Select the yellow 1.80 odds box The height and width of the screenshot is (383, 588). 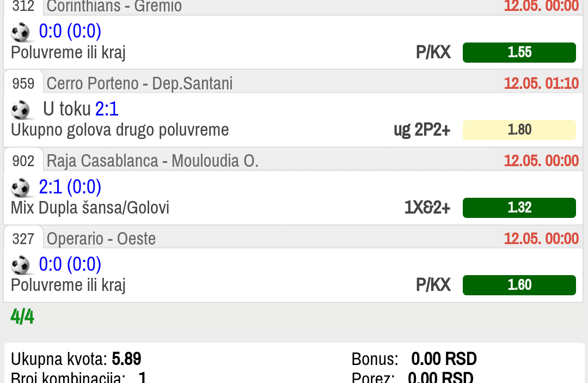(x=519, y=130)
